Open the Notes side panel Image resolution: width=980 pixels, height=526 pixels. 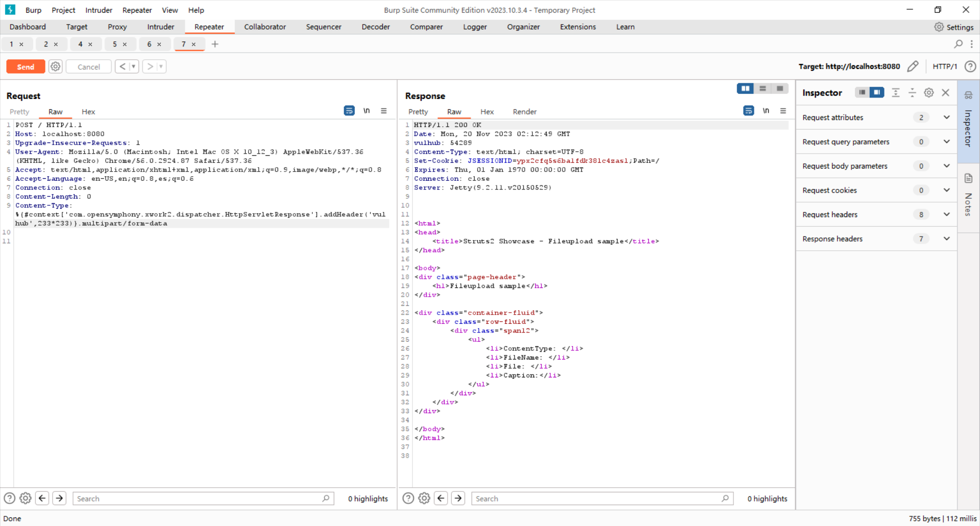[968, 197]
